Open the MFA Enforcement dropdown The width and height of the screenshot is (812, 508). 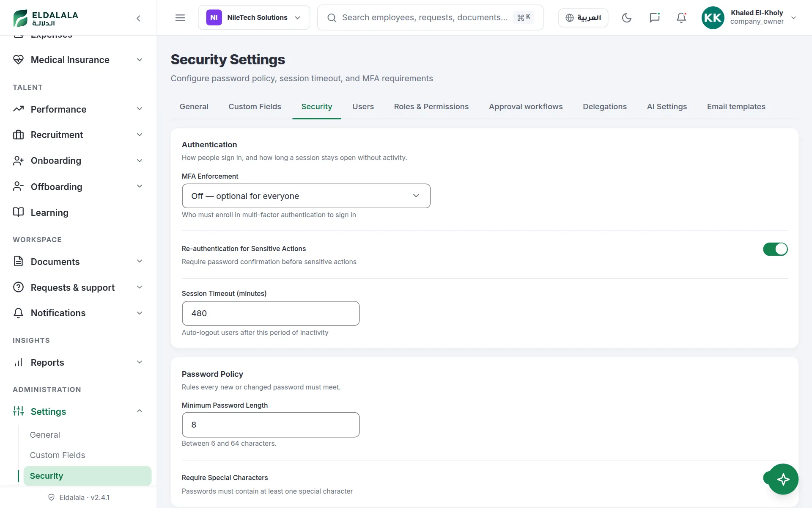tap(306, 196)
